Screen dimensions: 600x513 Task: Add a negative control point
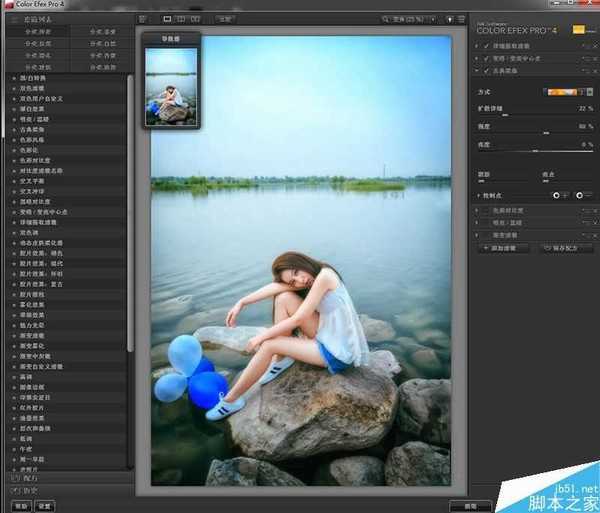(x=582, y=195)
